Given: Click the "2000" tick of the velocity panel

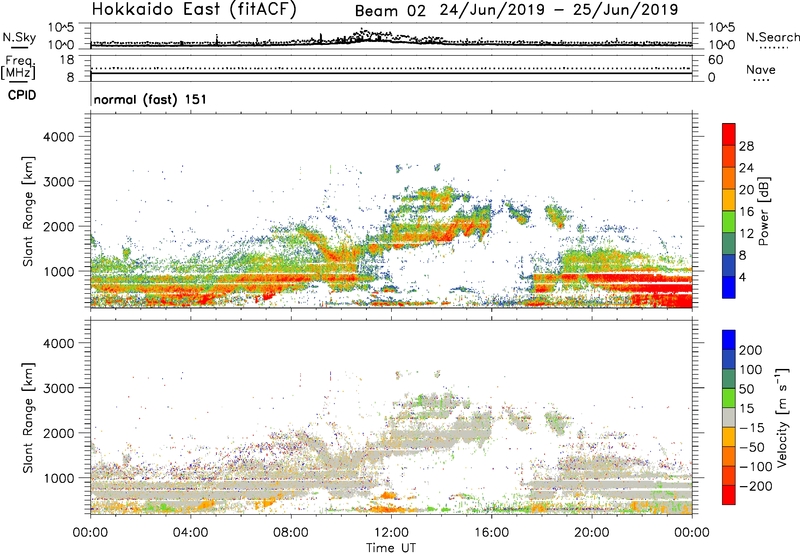Looking at the screenshot, I should click(x=59, y=433).
